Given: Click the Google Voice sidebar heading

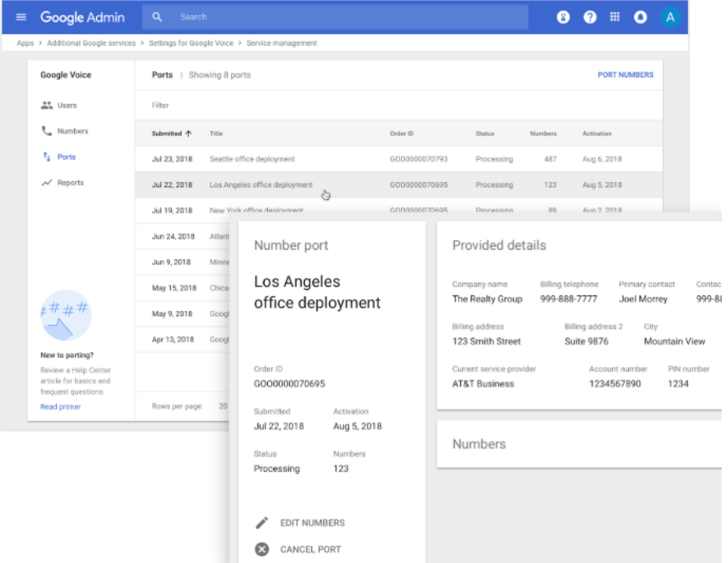Looking at the screenshot, I should click(x=65, y=75).
